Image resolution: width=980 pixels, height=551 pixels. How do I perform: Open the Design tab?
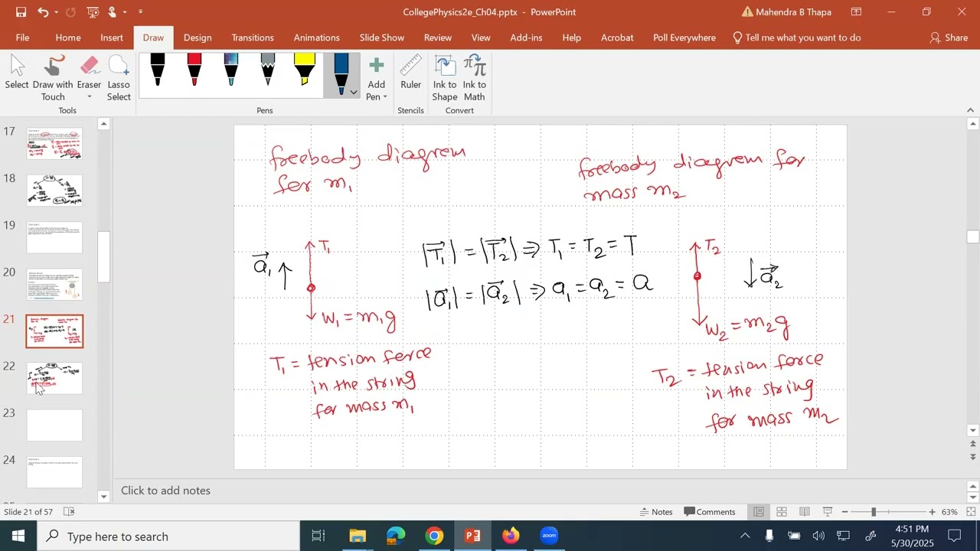(x=198, y=37)
